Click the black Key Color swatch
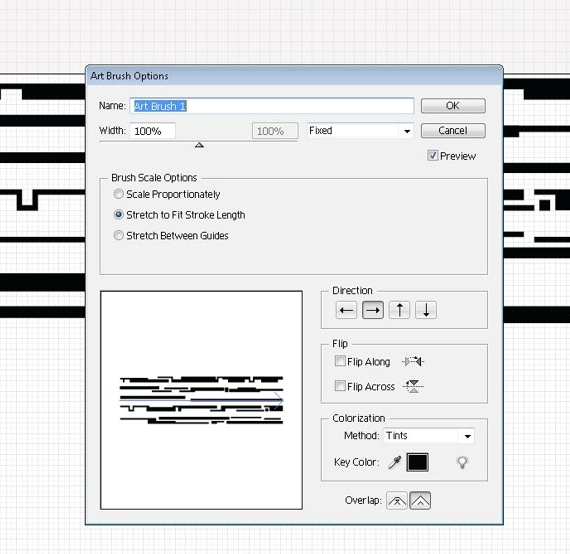Viewport: 570px width, 554px height. 417,462
